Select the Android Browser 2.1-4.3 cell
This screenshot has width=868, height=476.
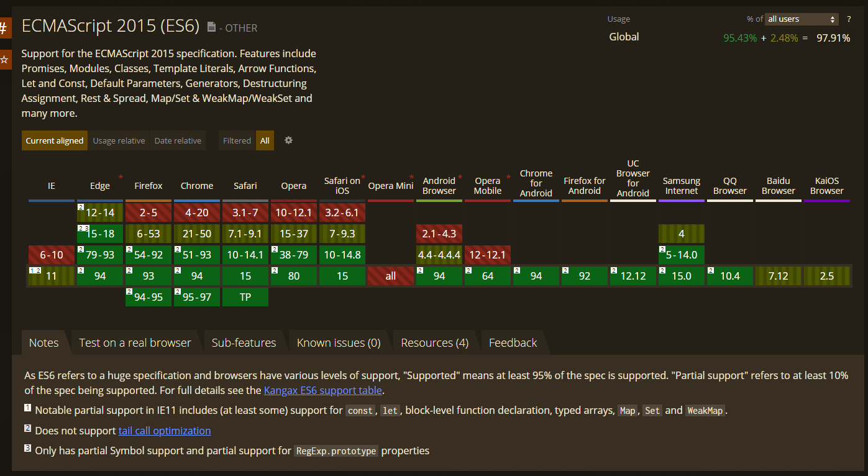439,234
